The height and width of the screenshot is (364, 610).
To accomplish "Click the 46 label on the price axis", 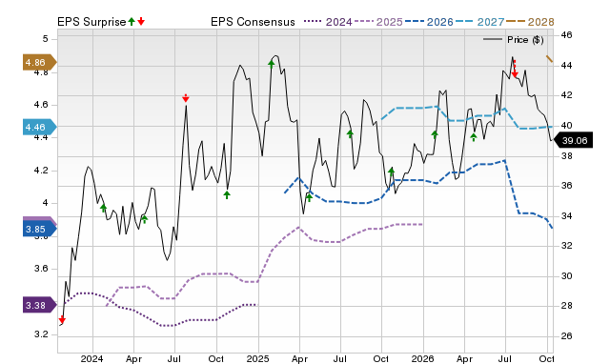I will 566,35.
